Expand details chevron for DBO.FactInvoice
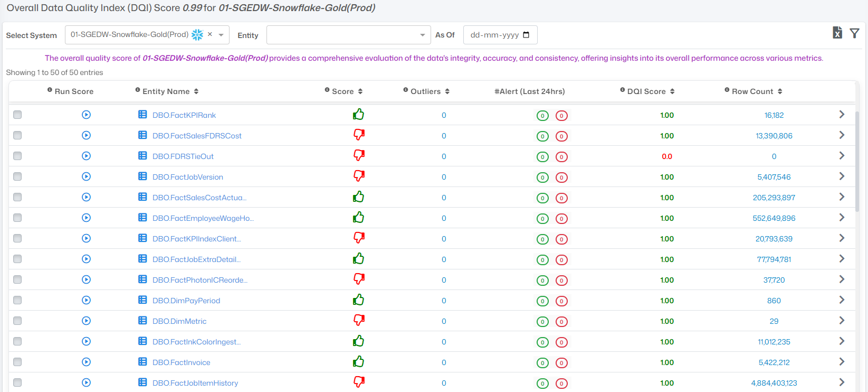The height and width of the screenshot is (392, 868). 842,362
